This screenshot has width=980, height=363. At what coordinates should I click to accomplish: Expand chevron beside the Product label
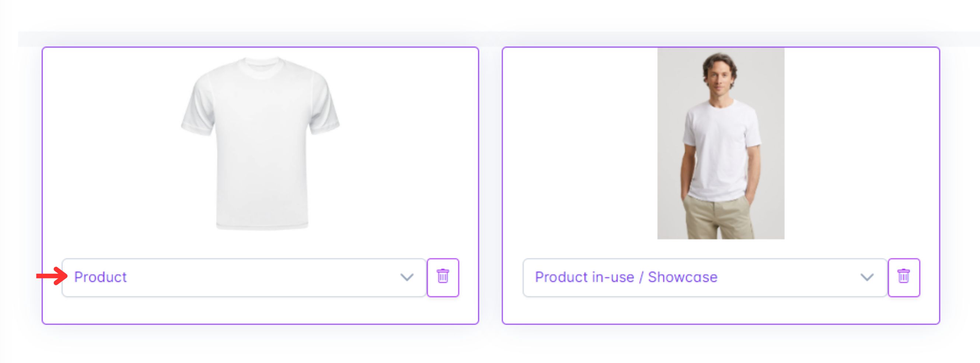pyautogui.click(x=407, y=277)
